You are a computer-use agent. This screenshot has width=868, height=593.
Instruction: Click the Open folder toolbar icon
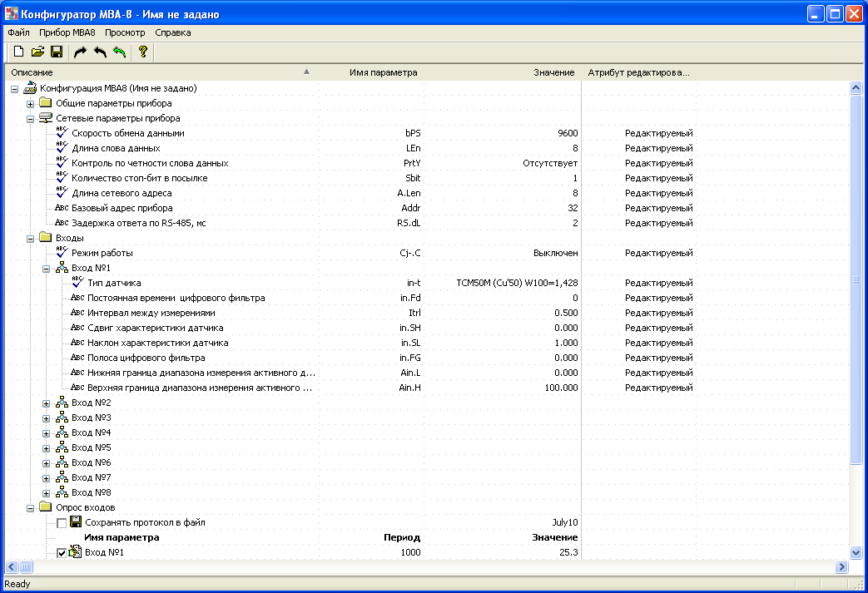pos(37,52)
